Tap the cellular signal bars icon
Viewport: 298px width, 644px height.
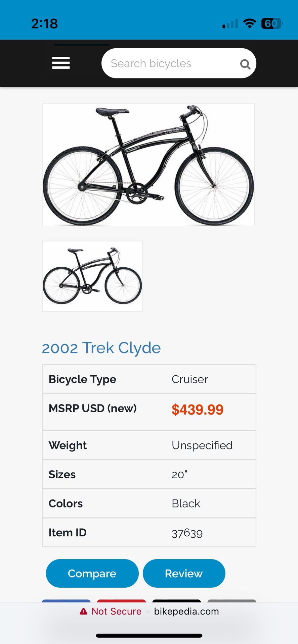[230, 24]
